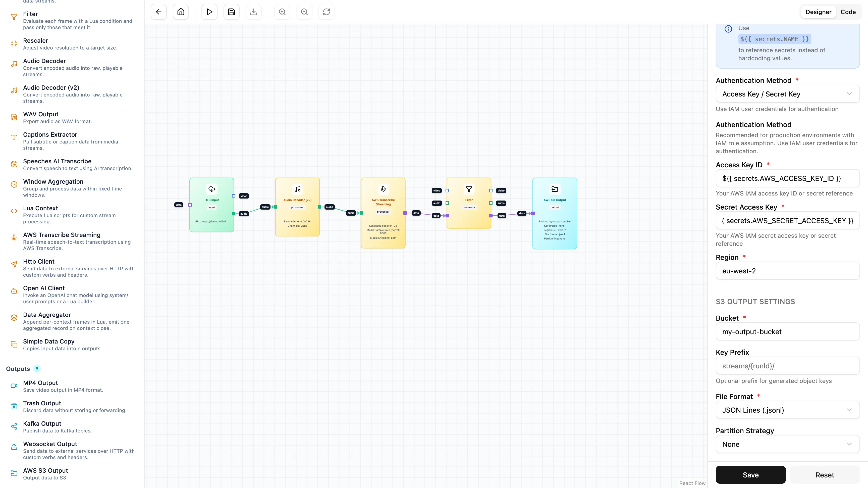Zoom in on the canvas
Image resolution: width=868 pixels, height=488 pixels.
(282, 12)
